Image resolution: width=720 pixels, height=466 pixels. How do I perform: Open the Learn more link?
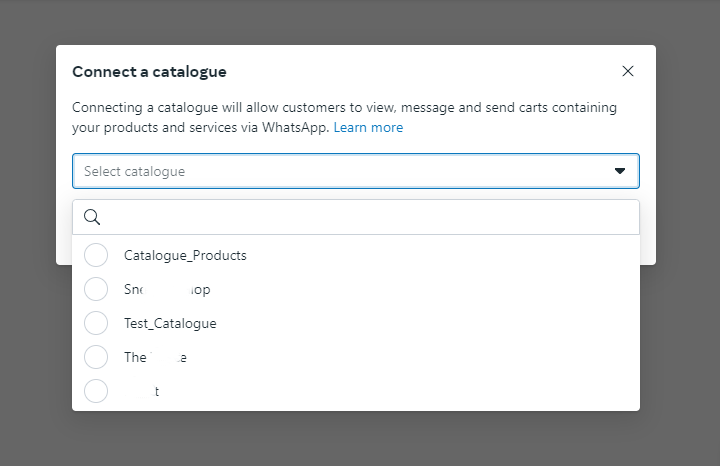(x=368, y=127)
